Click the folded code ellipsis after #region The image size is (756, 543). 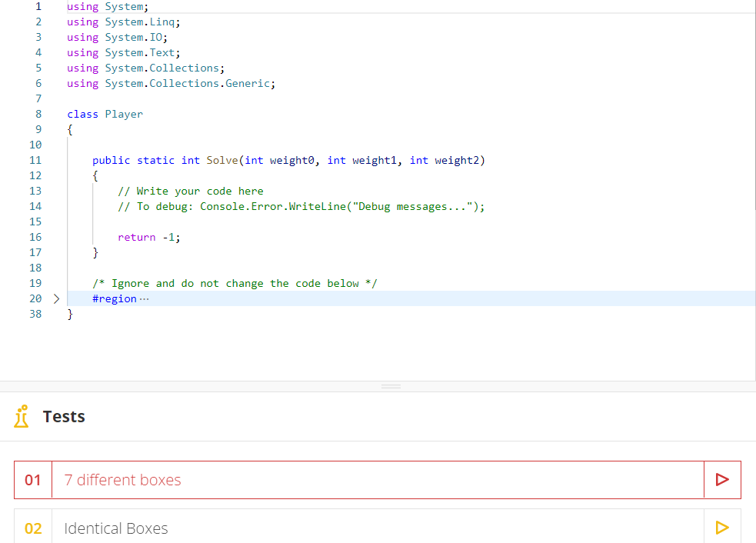tap(144, 299)
